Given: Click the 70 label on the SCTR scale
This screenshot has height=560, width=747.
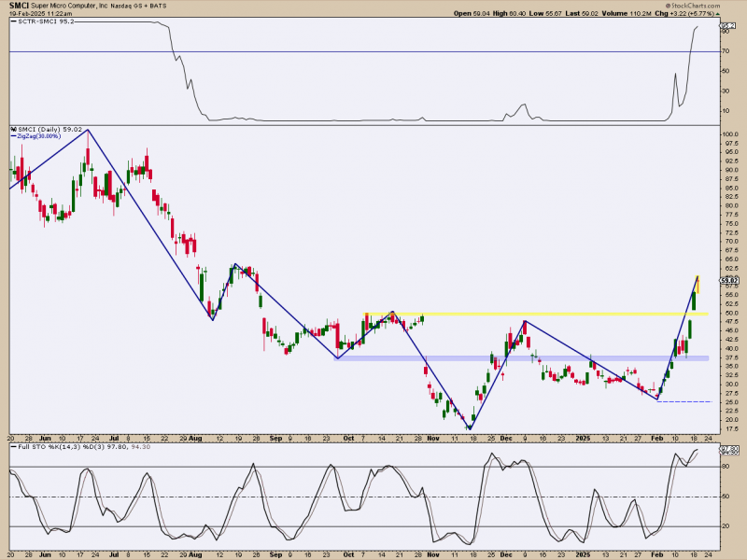Looking at the screenshot, I should (726, 51).
